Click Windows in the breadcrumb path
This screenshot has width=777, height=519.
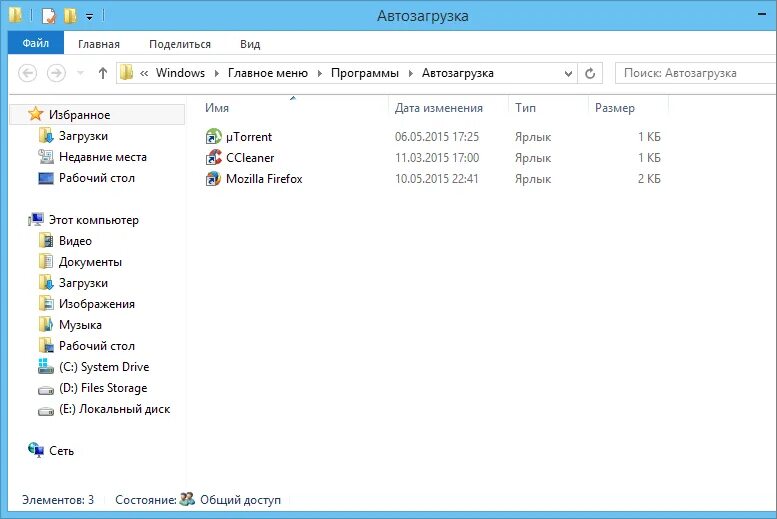[x=180, y=73]
